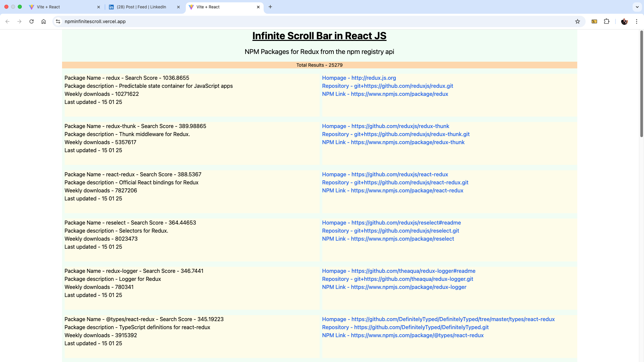Expand the tab search dropdown arrow

click(637, 7)
